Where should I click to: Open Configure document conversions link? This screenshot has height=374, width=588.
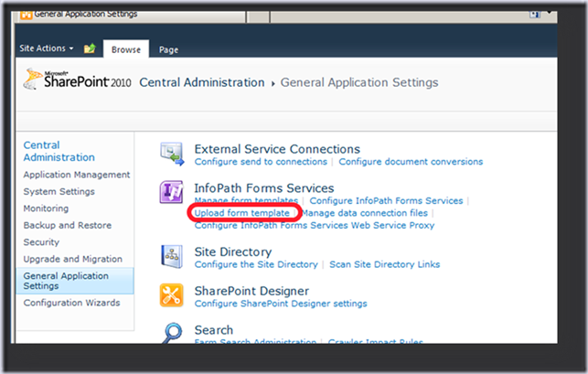pyautogui.click(x=411, y=162)
